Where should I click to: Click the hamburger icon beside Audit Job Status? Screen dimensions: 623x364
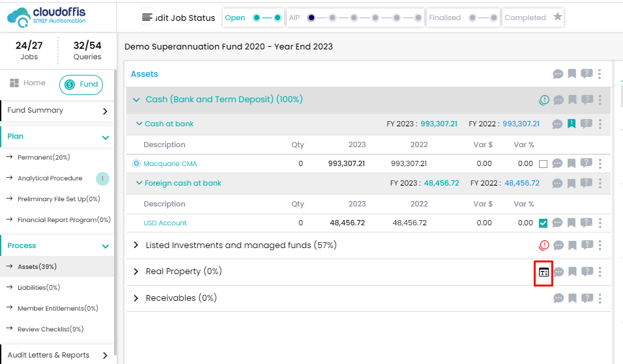point(147,18)
